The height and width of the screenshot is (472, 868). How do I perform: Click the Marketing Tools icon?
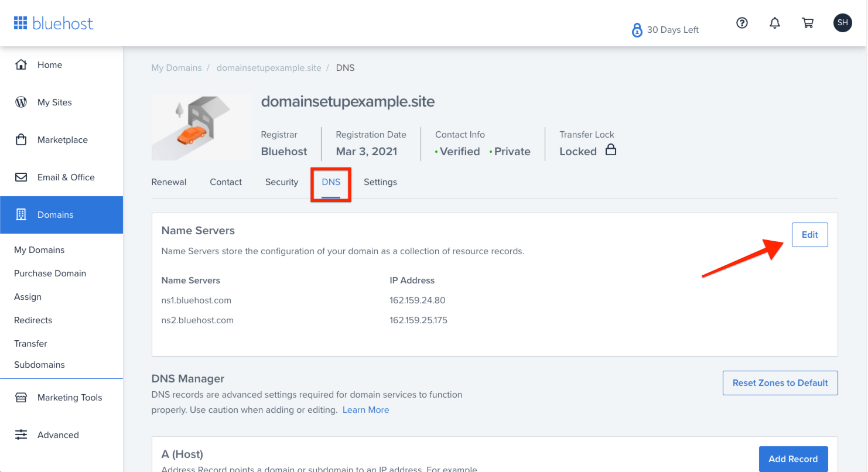pyautogui.click(x=21, y=397)
